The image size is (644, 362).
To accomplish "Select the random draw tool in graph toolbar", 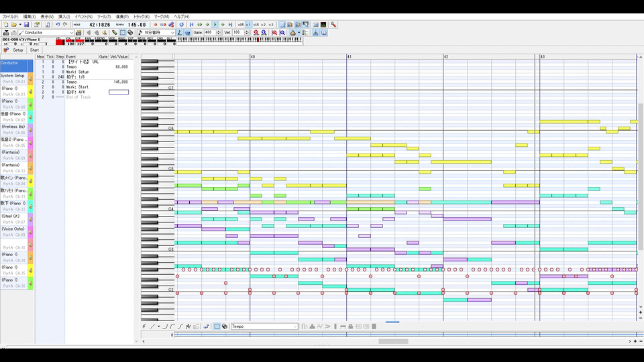I will click(x=188, y=326).
